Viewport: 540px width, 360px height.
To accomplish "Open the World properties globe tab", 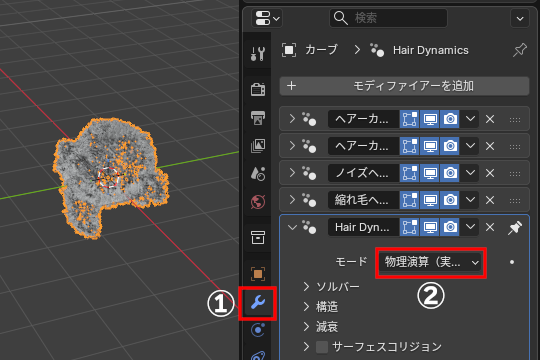I will pos(258,202).
